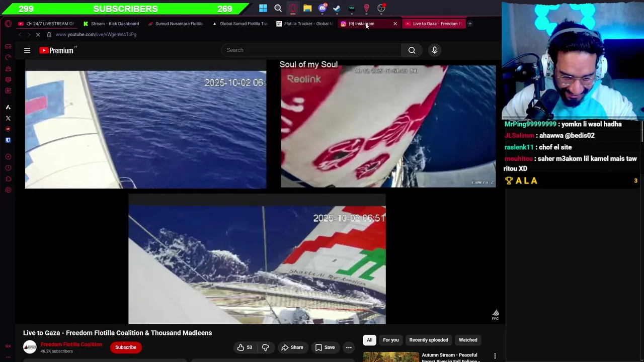The height and width of the screenshot is (362, 644).
Task: Open File Explorer from taskbar
Action: click(x=307, y=8)
